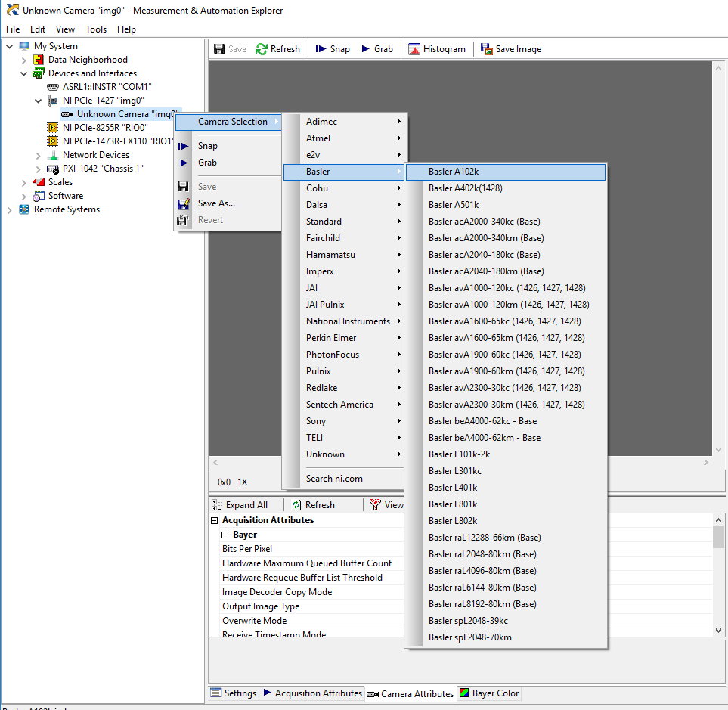The height and width of the screenshot is (710, 728).
Task: Collapse the Acquisition Attributes section
Action: [x=215, y=520]
